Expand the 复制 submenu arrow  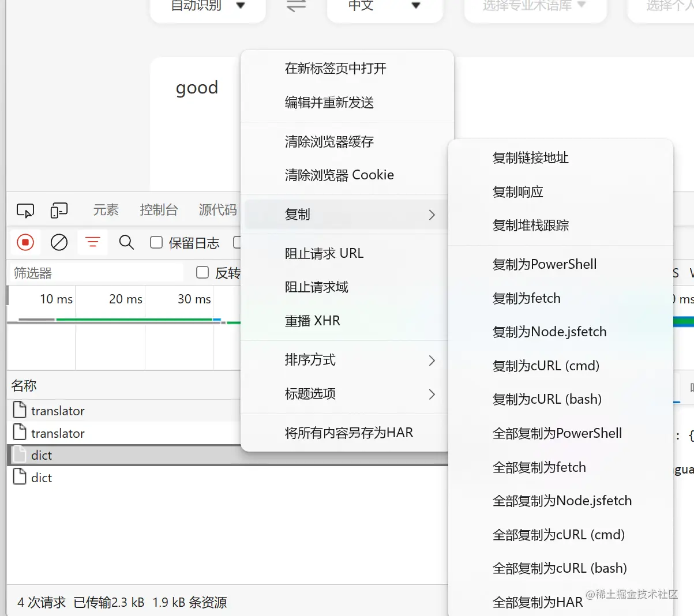pyautogui.click(x=432, y=215)
